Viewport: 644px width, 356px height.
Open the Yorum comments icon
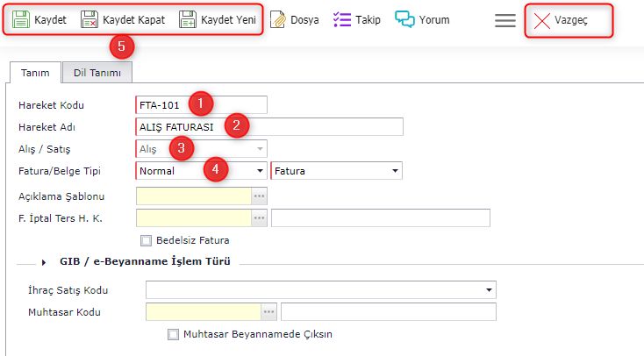point(404,19)
